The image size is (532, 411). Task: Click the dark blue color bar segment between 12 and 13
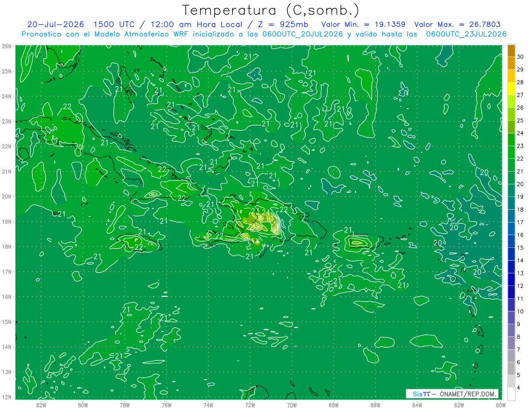click(511, 279)
